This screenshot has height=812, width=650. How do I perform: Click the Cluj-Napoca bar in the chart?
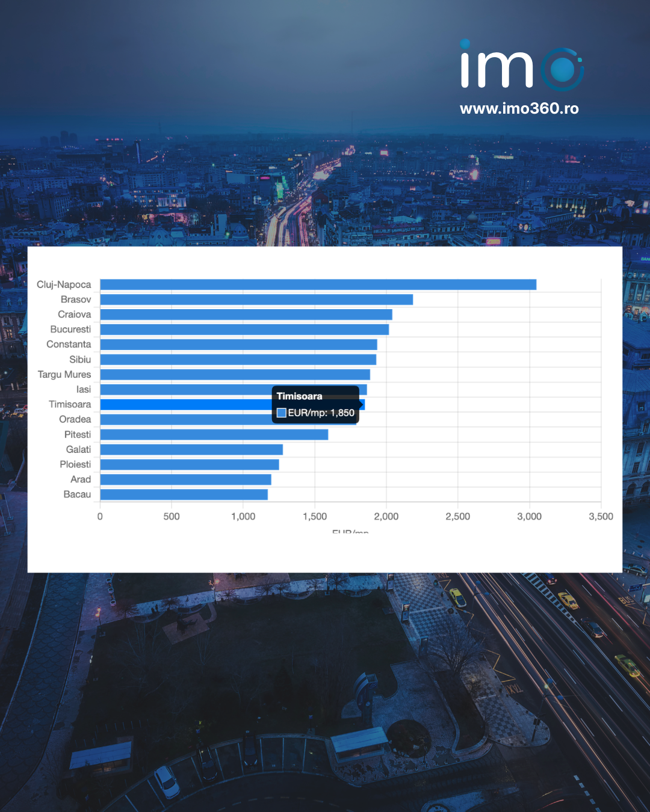click(318, 285)
